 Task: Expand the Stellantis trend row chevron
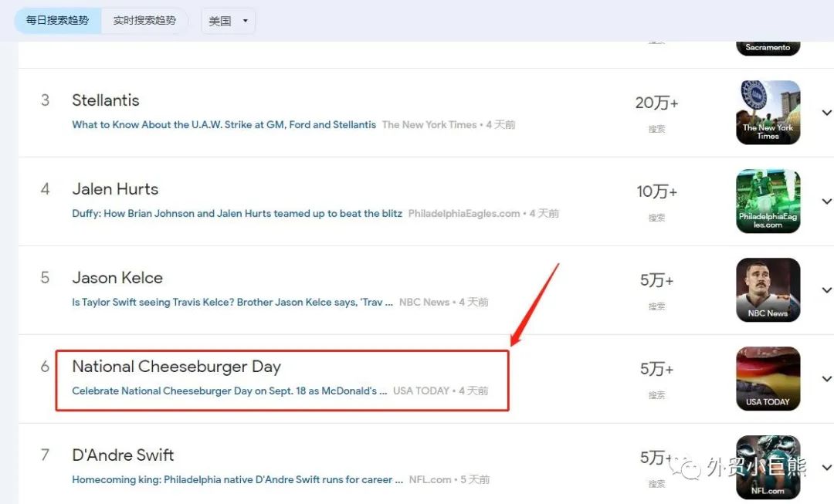[x=826, y=113]
